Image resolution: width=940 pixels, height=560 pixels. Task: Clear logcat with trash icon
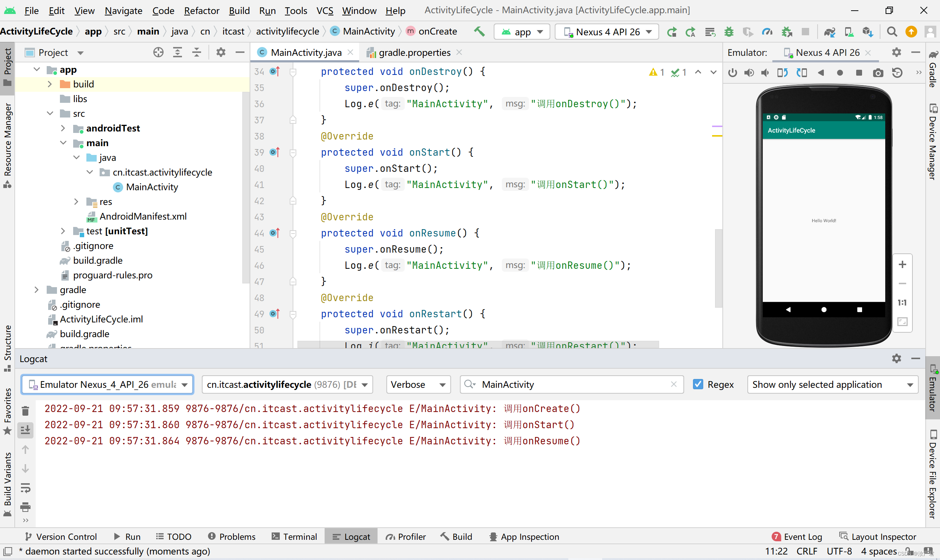pyautogui.click(x=25, y=411)
